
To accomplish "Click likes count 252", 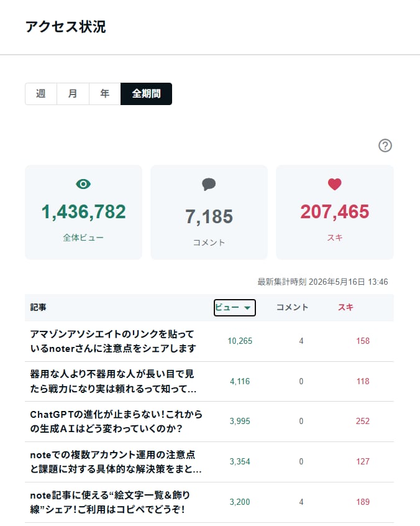I will [363, 422].
